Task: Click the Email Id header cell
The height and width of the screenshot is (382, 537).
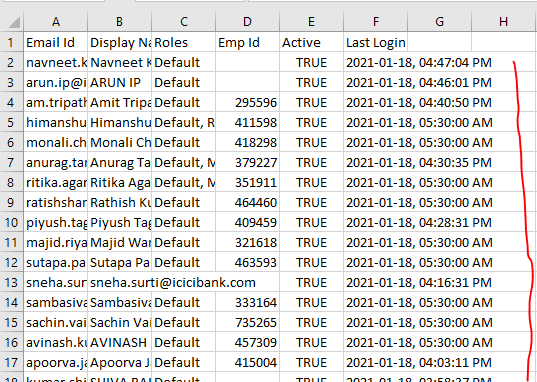Action: click(x=55, y=42)
